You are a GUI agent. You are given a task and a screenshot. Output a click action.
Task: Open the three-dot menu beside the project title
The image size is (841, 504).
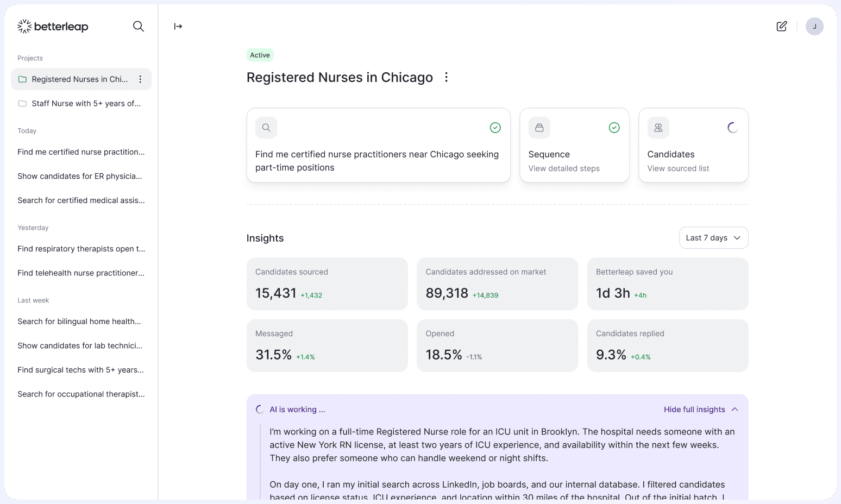445,77
